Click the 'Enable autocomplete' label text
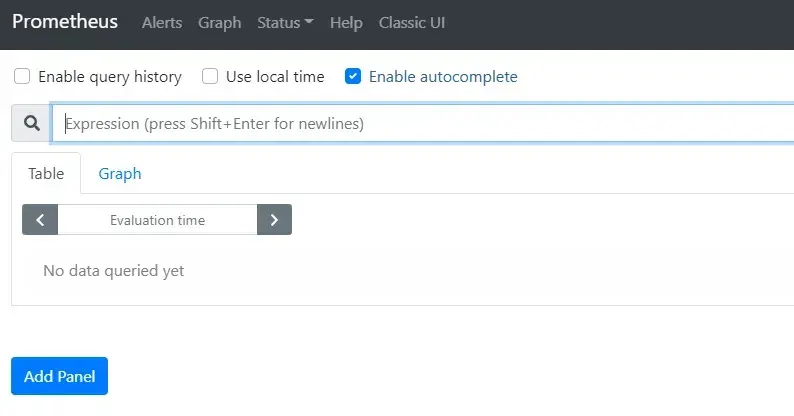794x416 pixels. tap(443, 77)
